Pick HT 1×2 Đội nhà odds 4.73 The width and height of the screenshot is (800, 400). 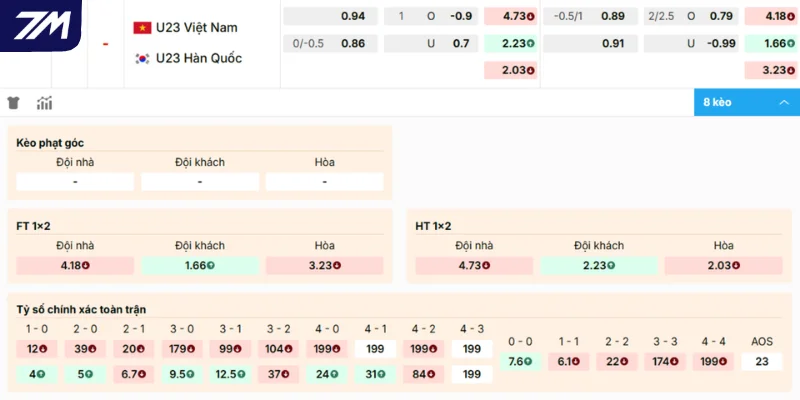click(x=474, y=266)
